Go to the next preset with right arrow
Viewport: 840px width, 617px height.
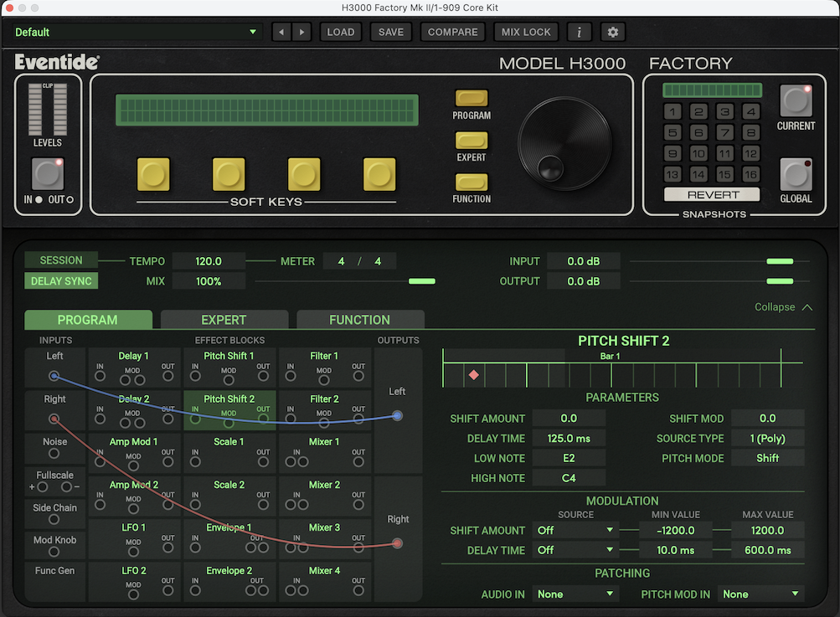click(x=301, y=32)
